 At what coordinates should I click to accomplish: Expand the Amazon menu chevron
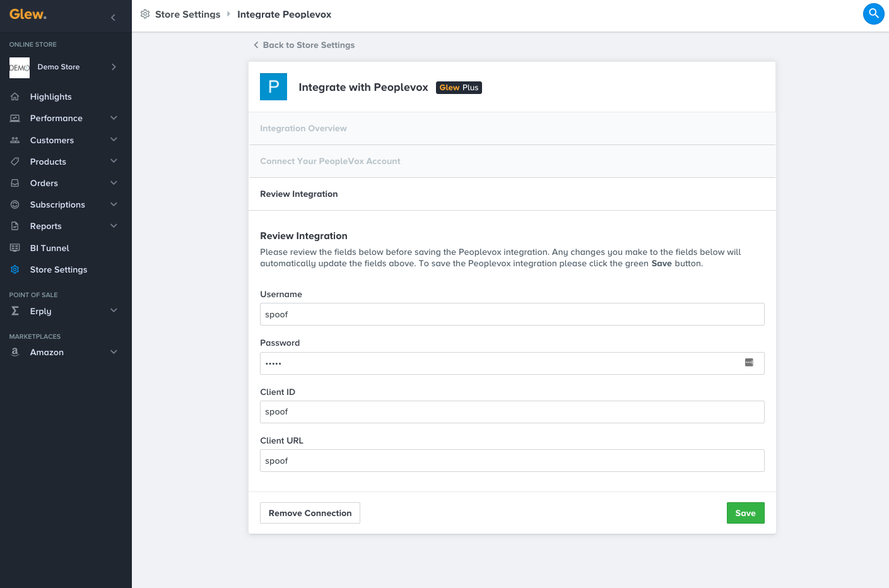click(114, 352)
